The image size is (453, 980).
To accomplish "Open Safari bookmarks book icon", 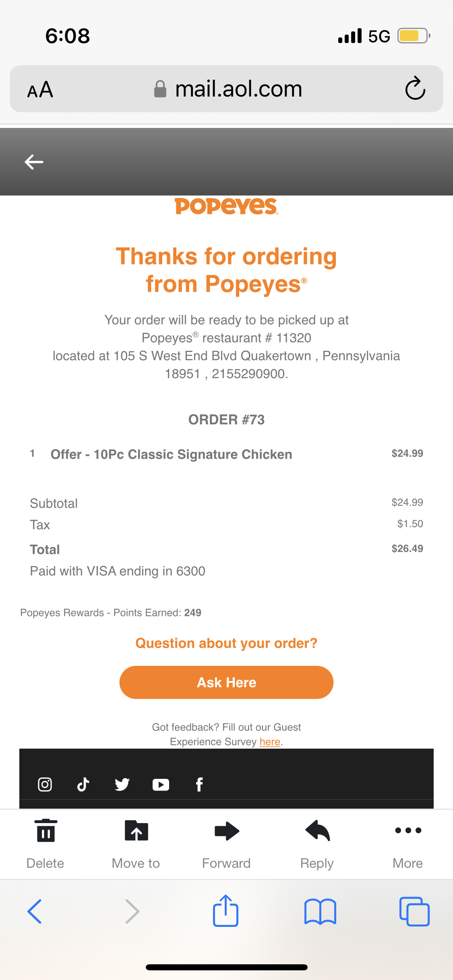I will tap(320, 911).
